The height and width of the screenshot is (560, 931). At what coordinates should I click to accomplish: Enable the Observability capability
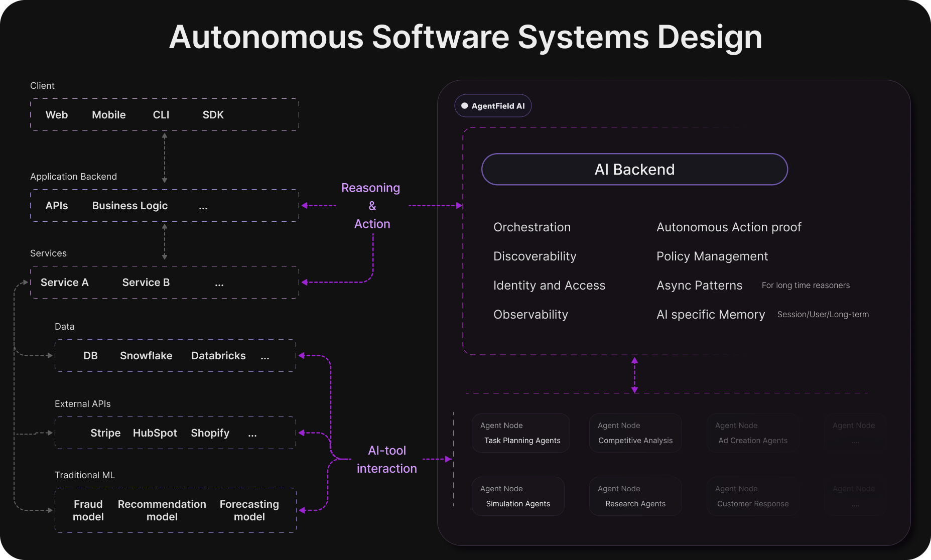[530, 314]
